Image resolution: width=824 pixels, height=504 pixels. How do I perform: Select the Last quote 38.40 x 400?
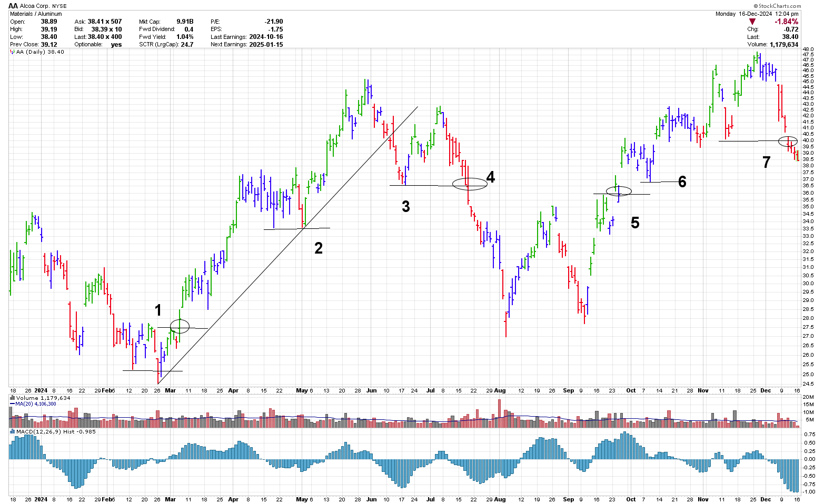click(105, 37)
